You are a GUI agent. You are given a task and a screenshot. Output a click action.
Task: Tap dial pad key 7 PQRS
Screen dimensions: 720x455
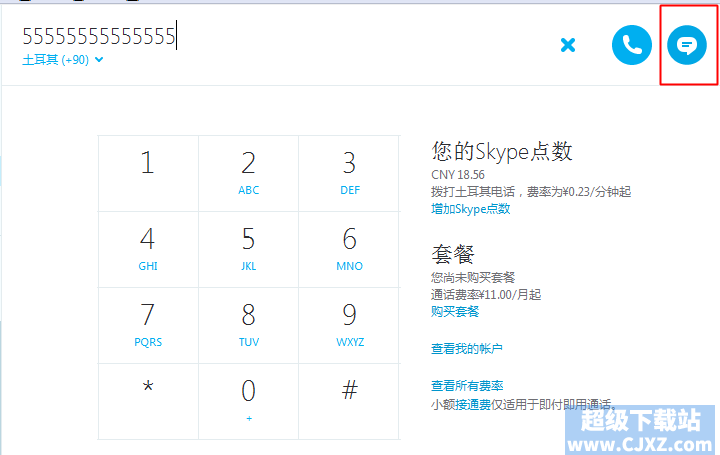coord(148,326)
